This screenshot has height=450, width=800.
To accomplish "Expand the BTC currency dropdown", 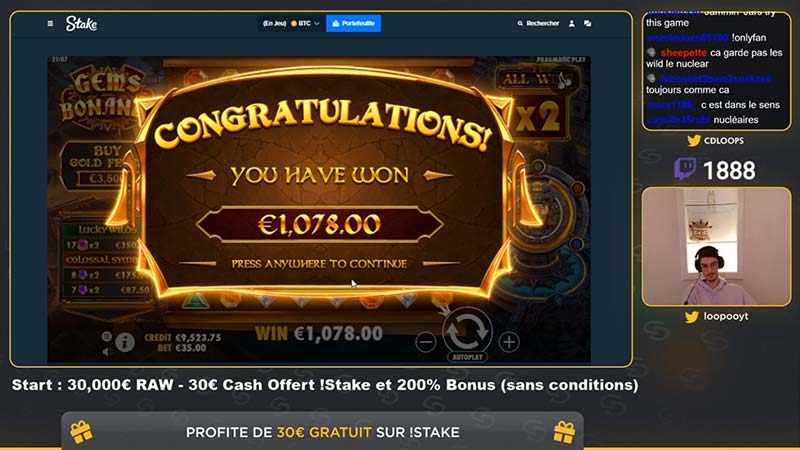I will [x=305, y=23].
